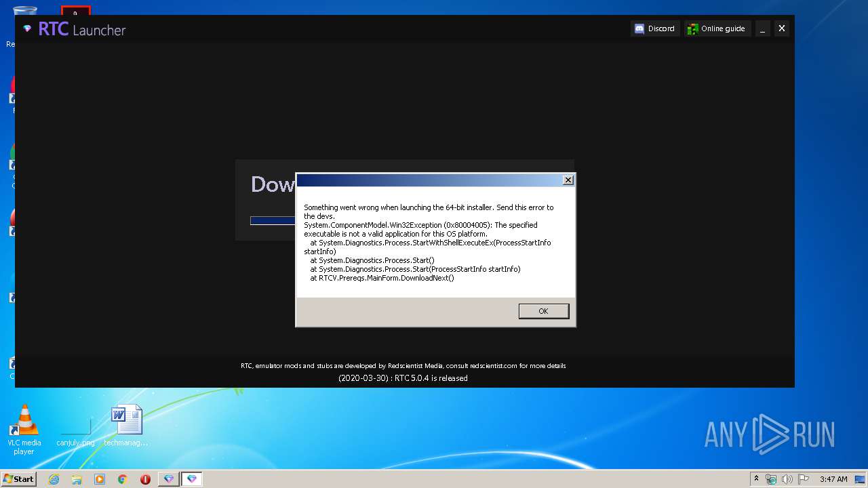This screenshot has width=868, height=488.
Task: Click the network tray icon
Action: [x=771, y=479]
